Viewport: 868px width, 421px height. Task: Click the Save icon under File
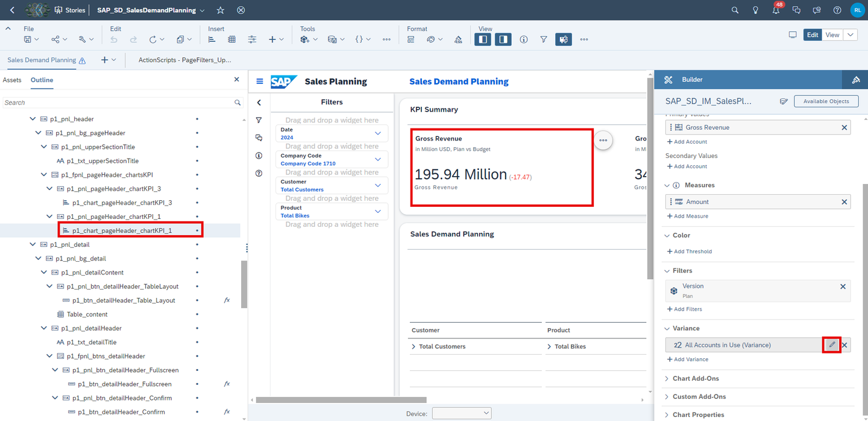(x=28, y=39)
